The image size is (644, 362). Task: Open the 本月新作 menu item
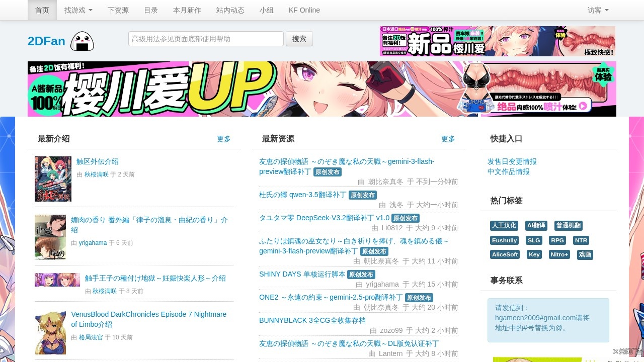tap(187, 10)
